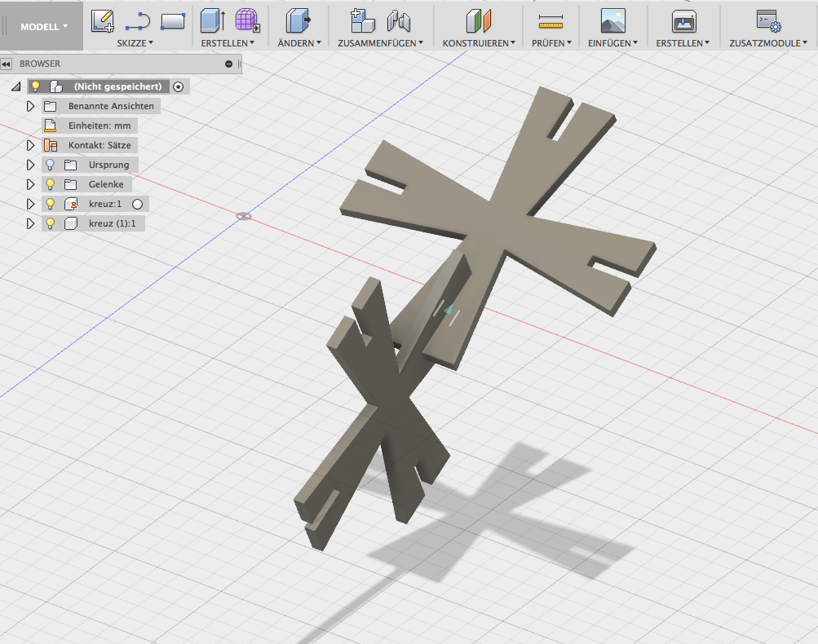Select the Rectangle sketch tool icon
818x644 pixels.
[x=173, y=21]
